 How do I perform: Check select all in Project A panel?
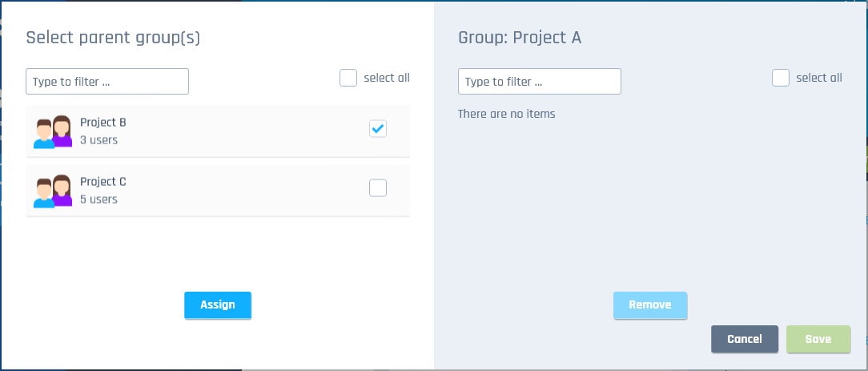781,78
